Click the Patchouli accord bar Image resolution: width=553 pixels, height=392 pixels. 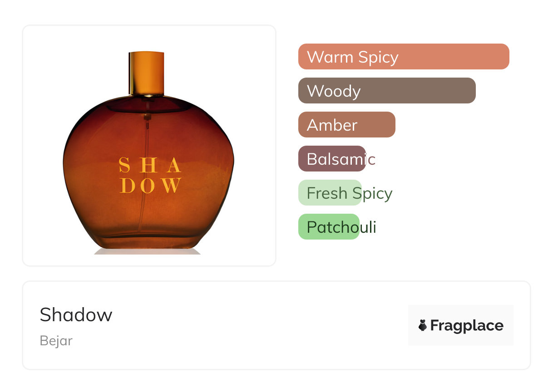tap(329, 227)
